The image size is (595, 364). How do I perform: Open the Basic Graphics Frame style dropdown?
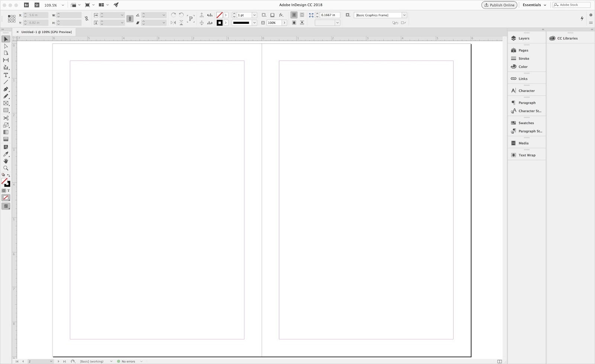[404, 15]
